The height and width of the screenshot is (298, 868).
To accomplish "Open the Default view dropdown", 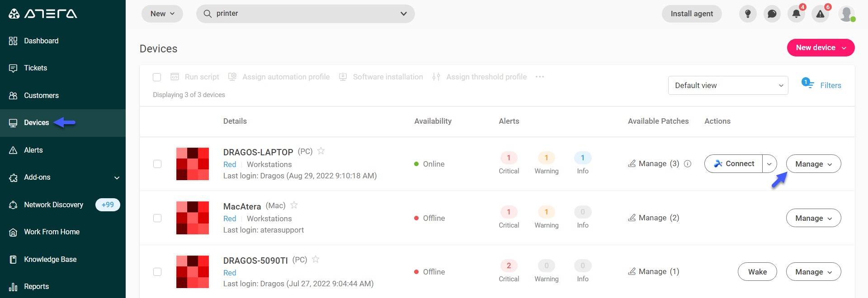I will (x=728, y=85).
